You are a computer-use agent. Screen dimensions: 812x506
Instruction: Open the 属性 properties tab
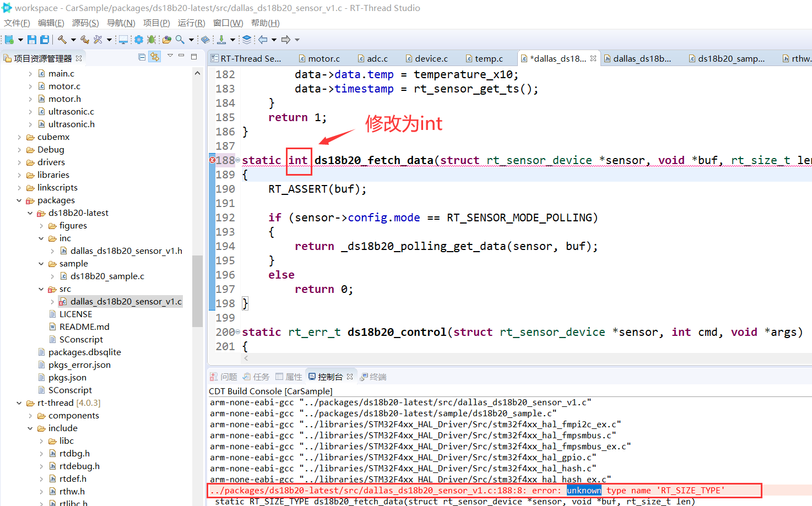click(289, 377)
